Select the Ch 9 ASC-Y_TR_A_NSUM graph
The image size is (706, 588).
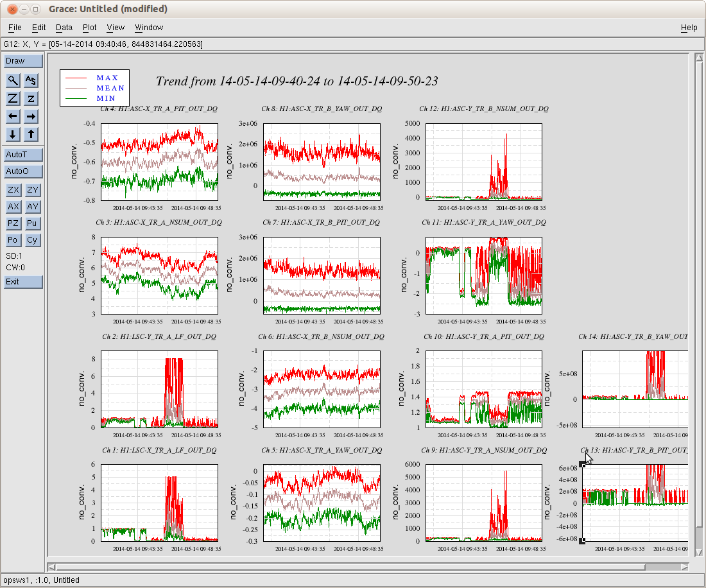pyautogui.click(x=484, y=503)
